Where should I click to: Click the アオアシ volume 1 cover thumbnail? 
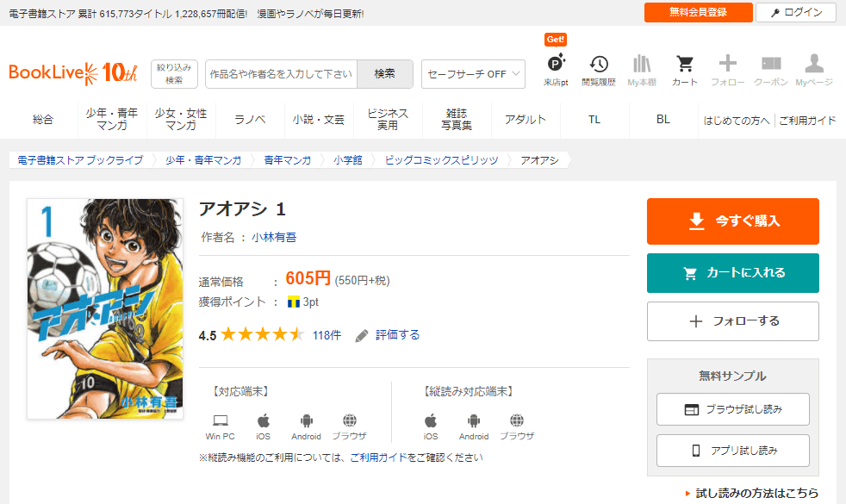click(105, 308)
